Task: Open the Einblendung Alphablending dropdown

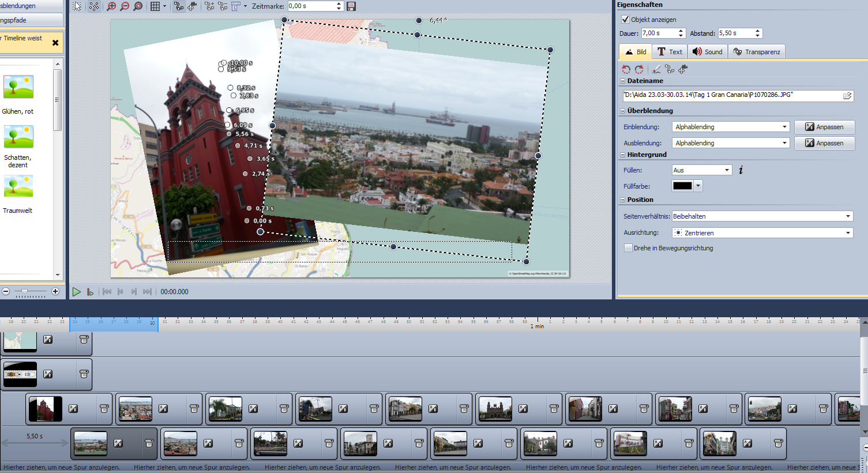Action: [x=730, y=127]
